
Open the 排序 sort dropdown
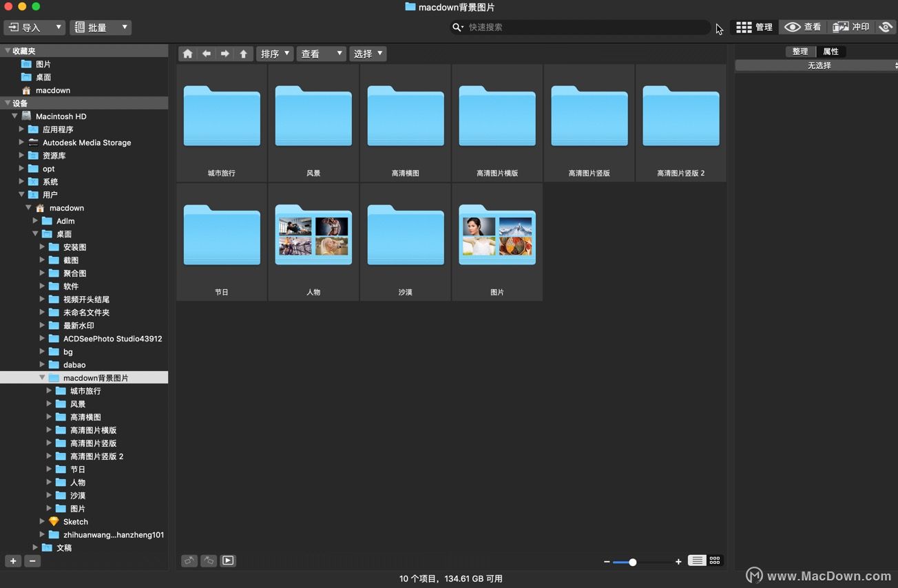(x=275, y=54)
